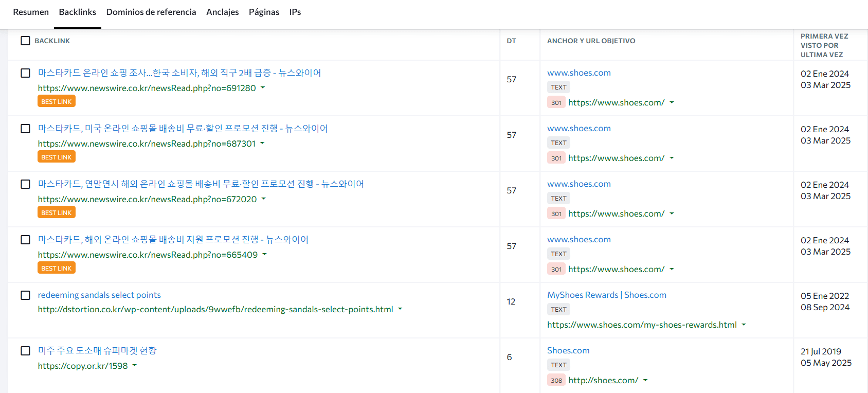
Task: Click the PRIMERA VEZ VISTO POR ULTIMA VEZ header
Action: coord(824,45)
